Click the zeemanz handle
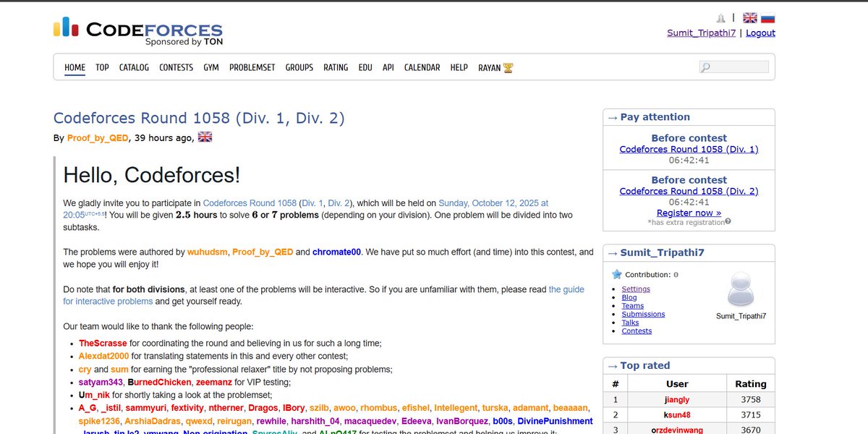The width and height of the screenshot is (868, 434). click(x=215, y=383)
